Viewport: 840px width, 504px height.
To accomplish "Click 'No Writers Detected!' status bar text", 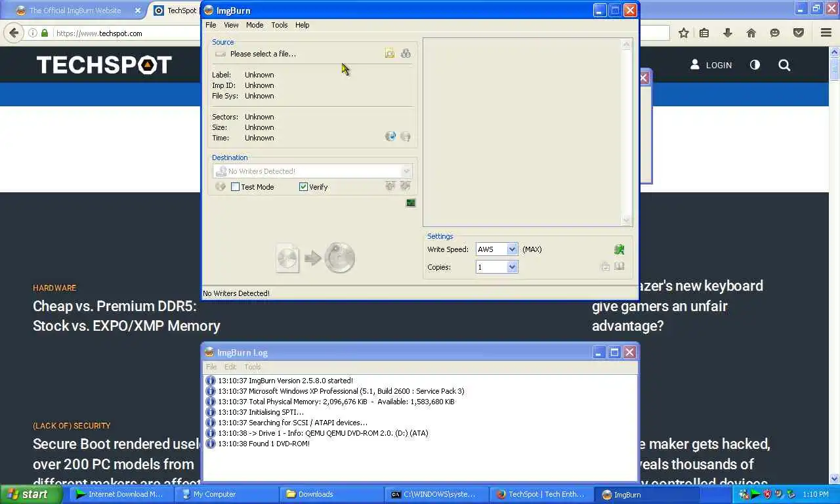I will [236, 293].
